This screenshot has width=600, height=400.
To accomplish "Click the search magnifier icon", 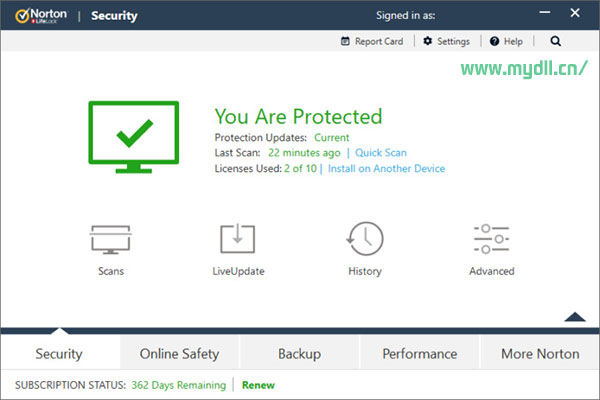I will pos(556,41).
